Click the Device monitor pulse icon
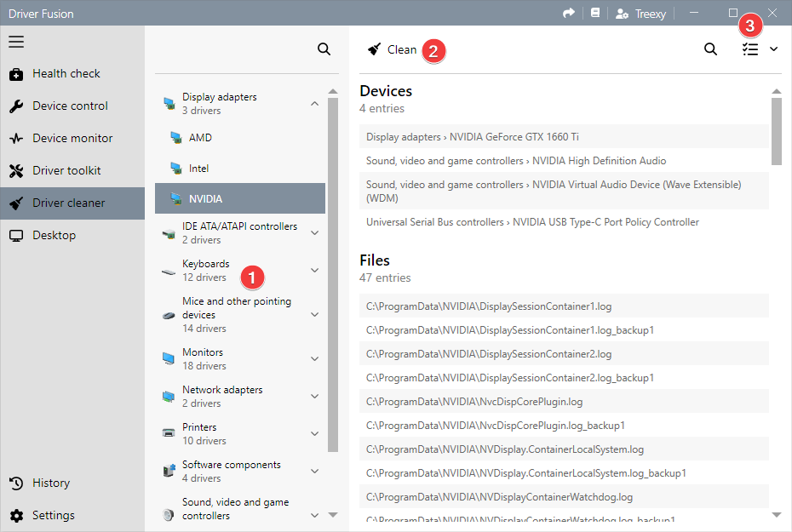Viewport: 792px width, 532px height. tap(16, 138)
